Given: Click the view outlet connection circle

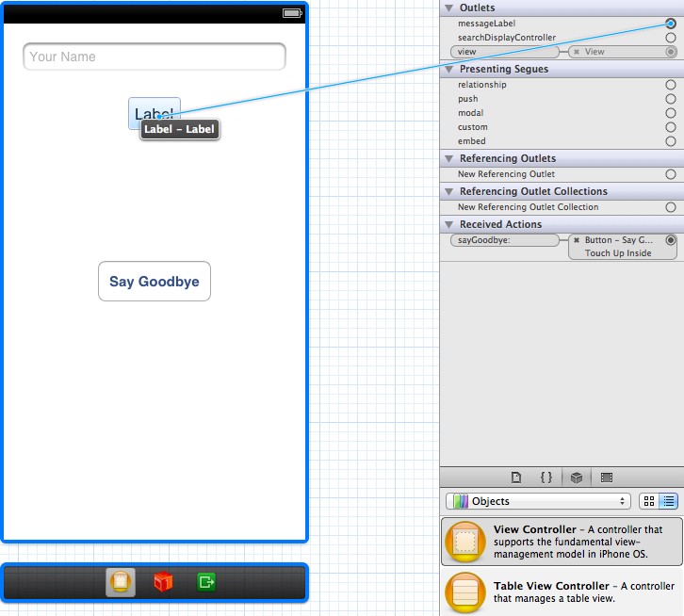Looking at the screenshot, I should 671,52.
